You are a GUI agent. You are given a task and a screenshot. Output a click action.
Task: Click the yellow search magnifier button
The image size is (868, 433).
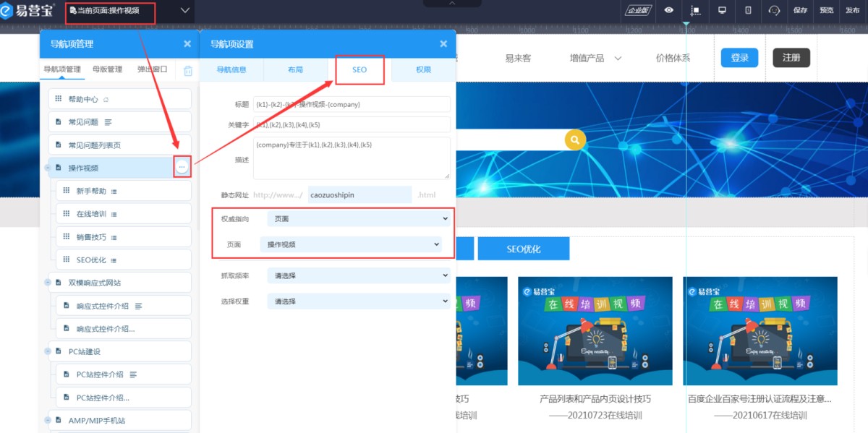(x=575, y=140)
